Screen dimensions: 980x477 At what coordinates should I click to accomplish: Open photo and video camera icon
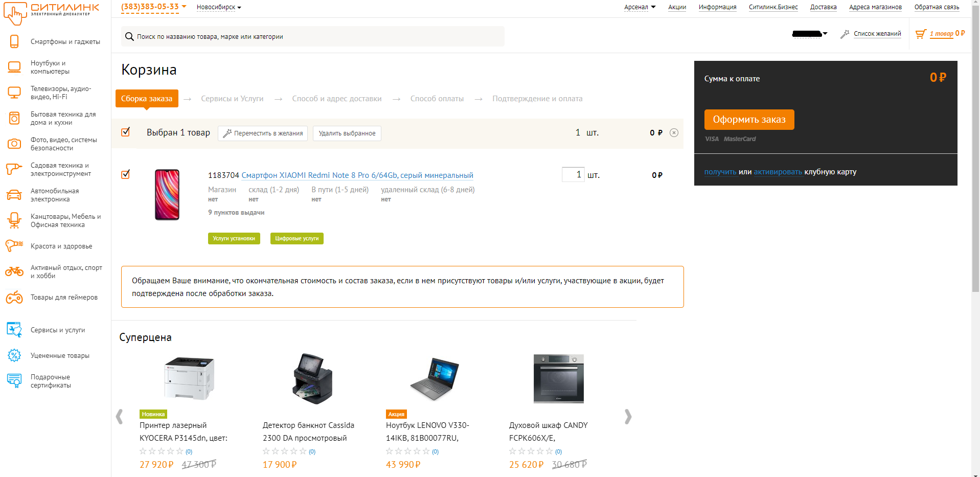click(14, 144)
